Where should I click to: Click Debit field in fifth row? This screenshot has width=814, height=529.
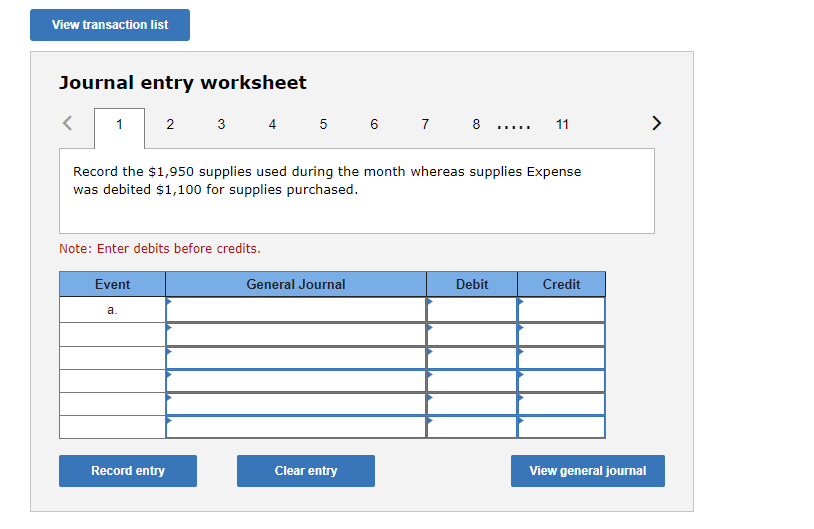pos(472,404)
